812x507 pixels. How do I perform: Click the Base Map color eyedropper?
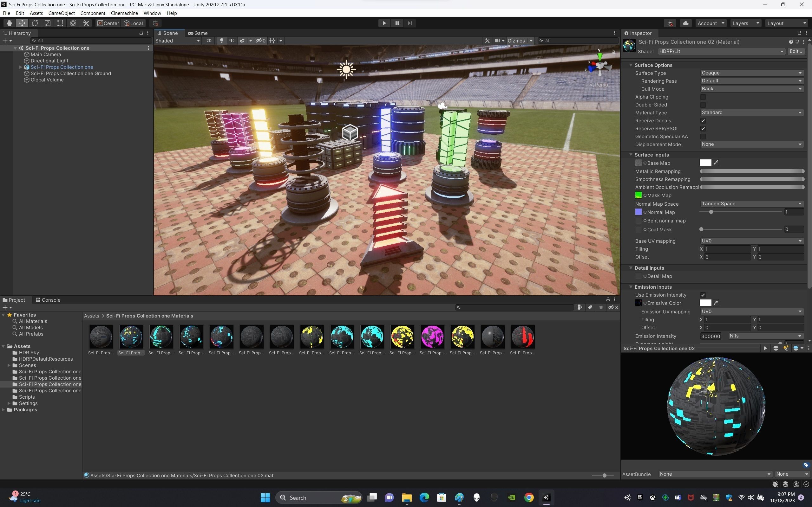pyautogui.click(x=716, y=163)
